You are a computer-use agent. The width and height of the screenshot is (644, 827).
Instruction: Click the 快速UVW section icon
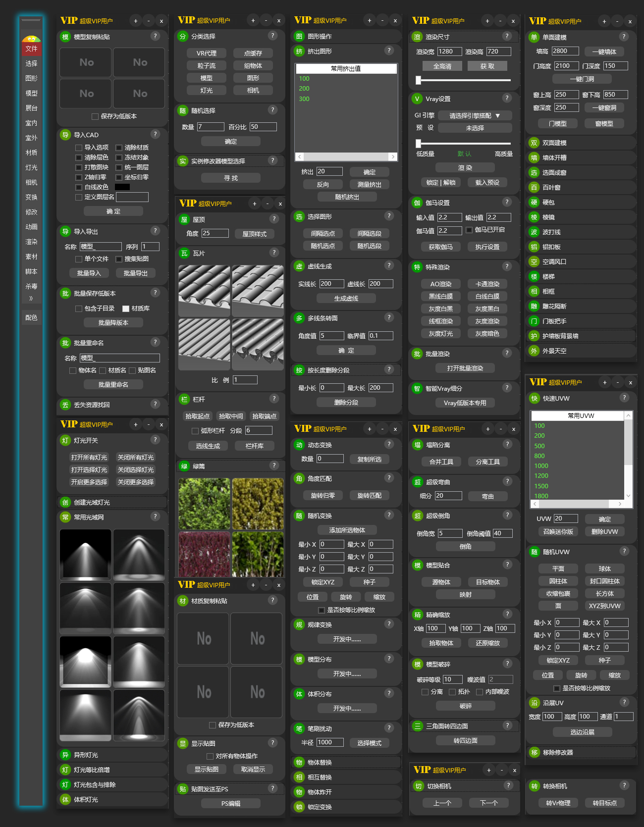[x=535, y=398]
